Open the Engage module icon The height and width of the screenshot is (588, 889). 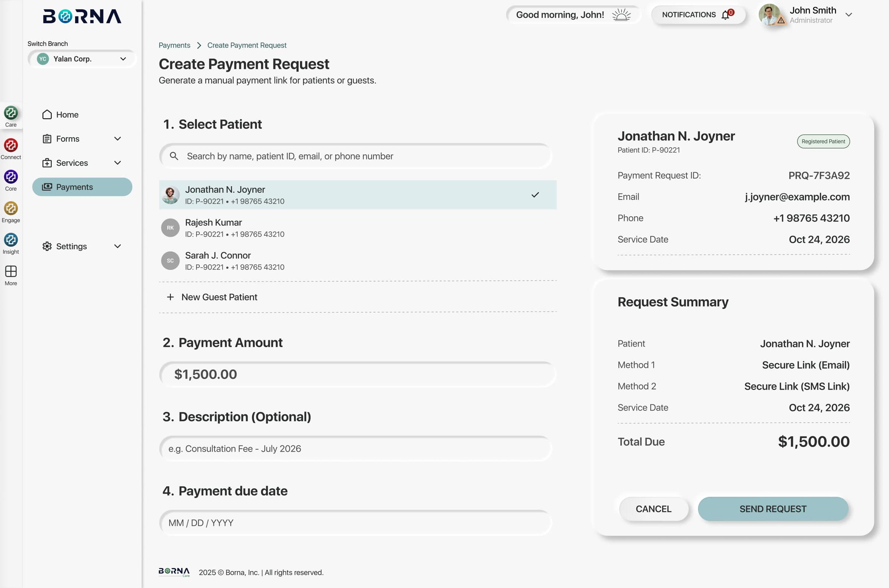pyautogui.click(x=11, y=208)
